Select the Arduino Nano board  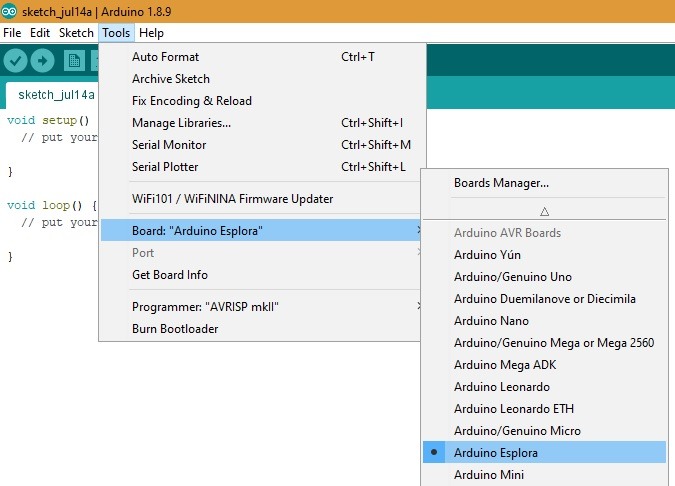(x=544, y=321)
